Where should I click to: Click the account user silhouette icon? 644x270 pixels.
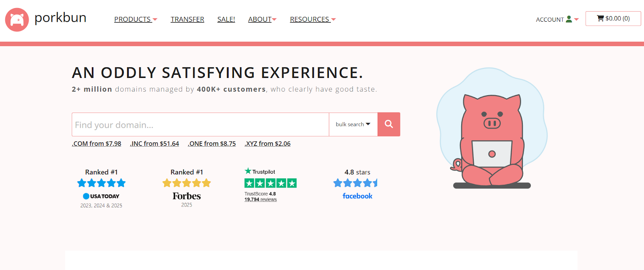(569, 19)
